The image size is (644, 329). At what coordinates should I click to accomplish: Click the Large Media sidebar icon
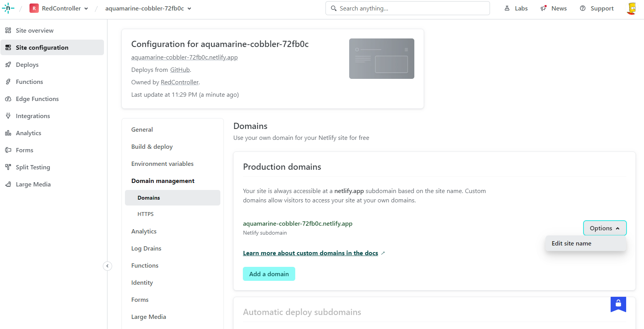click(x=8, y=184)
